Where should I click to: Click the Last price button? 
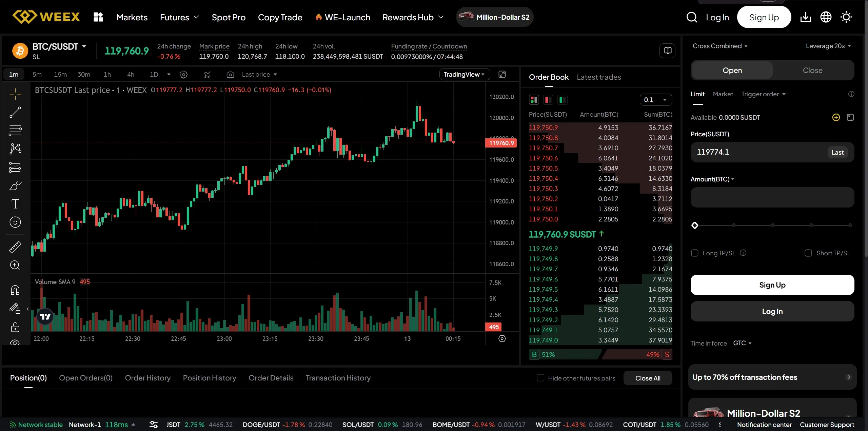837,152
